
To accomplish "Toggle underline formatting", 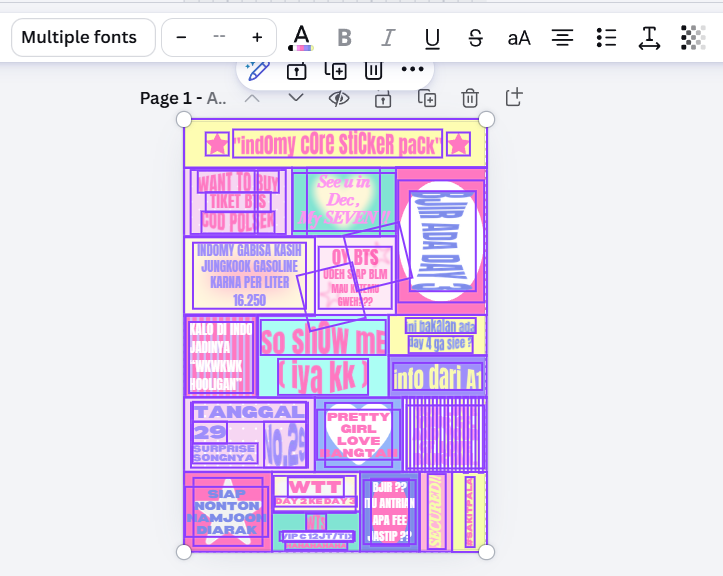I will 432,38.
